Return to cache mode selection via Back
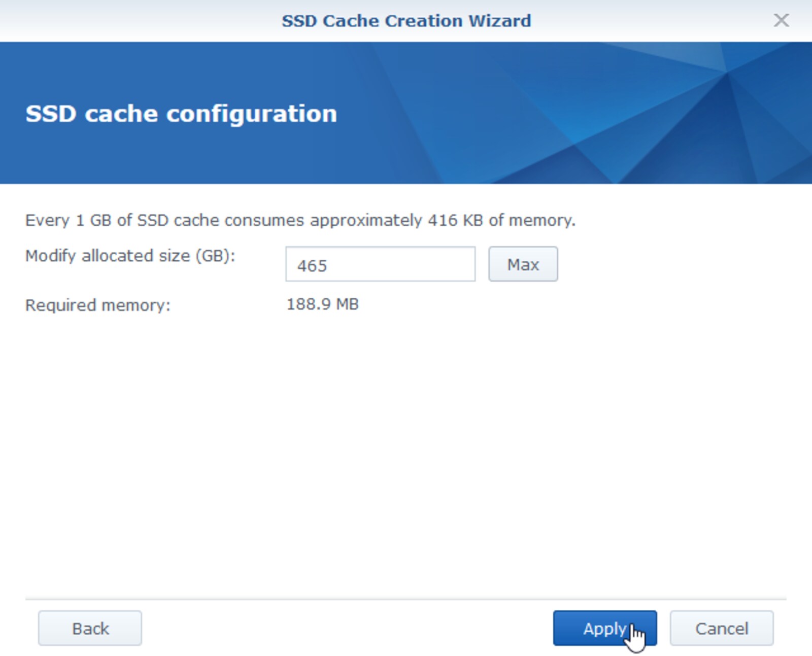 point(90,628)
